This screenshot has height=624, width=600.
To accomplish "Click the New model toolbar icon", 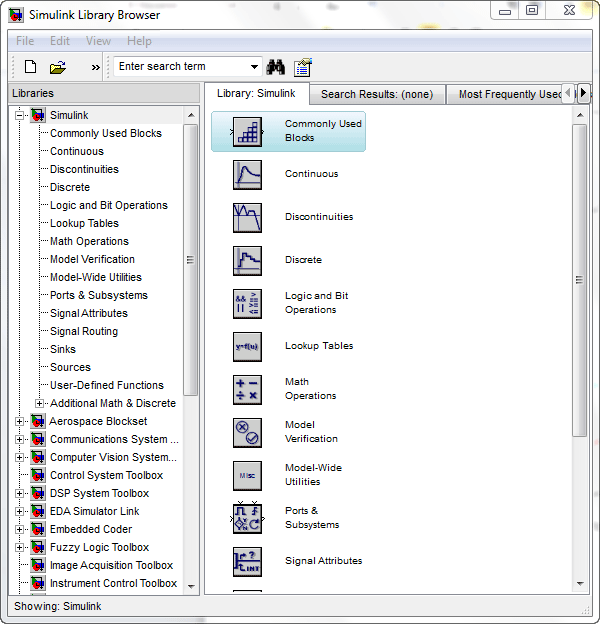I will tap(30, 67).
